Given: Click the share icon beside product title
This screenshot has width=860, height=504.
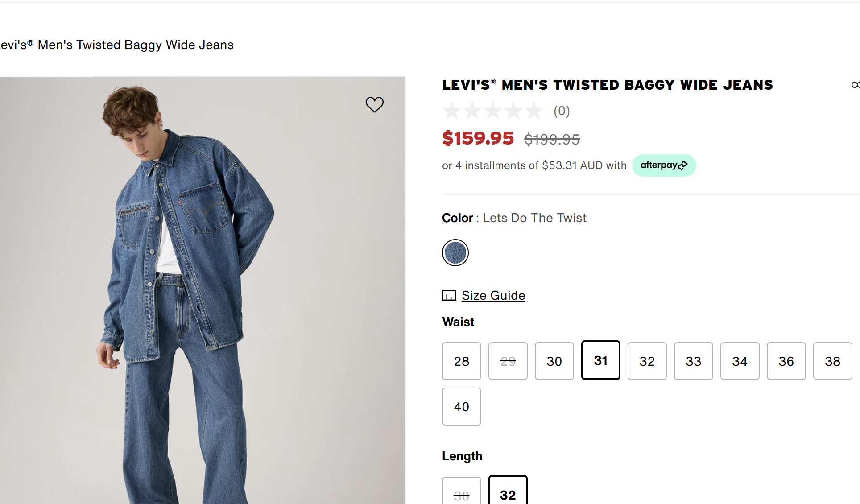Looking at the screenshot, I should 855,85.
